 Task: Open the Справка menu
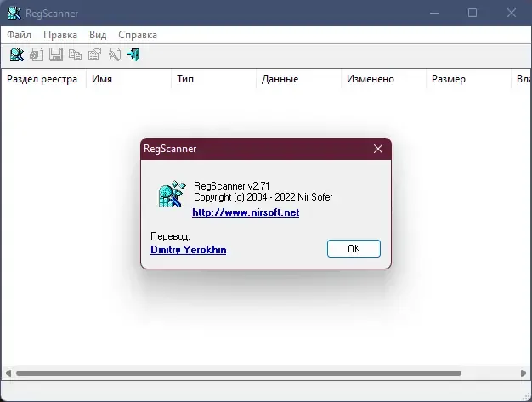(x=138, y=35)
